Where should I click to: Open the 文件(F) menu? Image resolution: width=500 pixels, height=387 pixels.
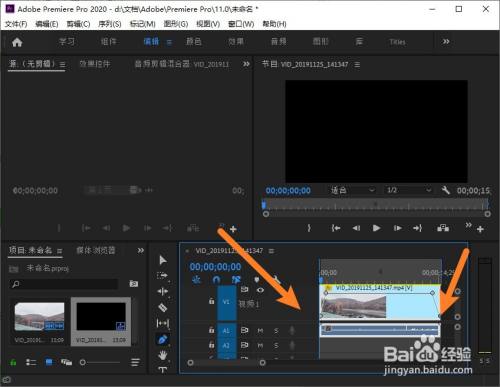(16, 24)
